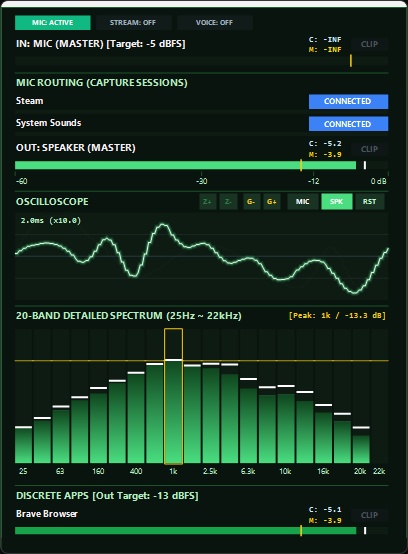
Task: Toggle the MIC: ACTIVE button
Action: coord(53,23)
